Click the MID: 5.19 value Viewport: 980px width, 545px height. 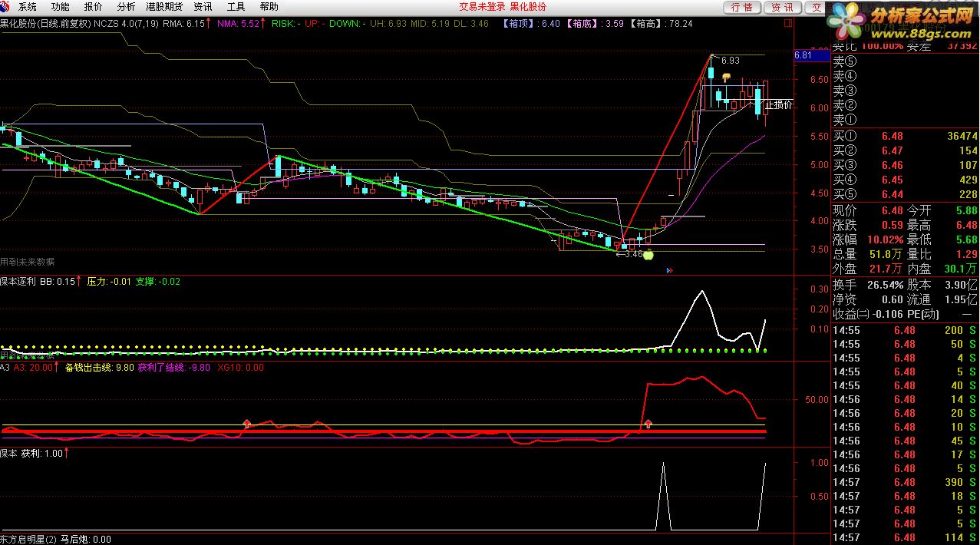(x=430, y=23)
